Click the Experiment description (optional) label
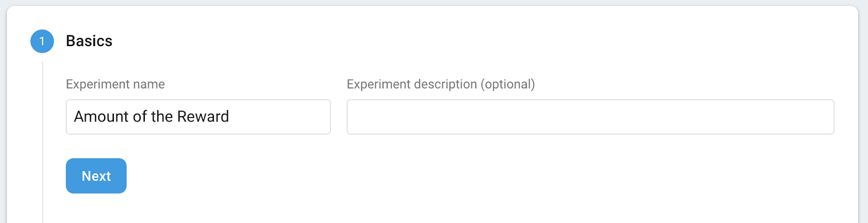Image resolution: width=868 pixels, height=223 pixels. [441, 84]
